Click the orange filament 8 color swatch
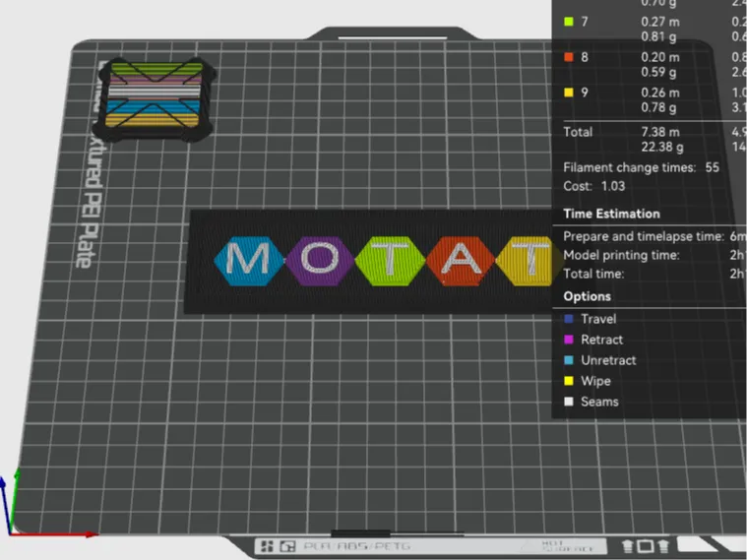This screenshot has width=747, height=560. tap(568, 57)
